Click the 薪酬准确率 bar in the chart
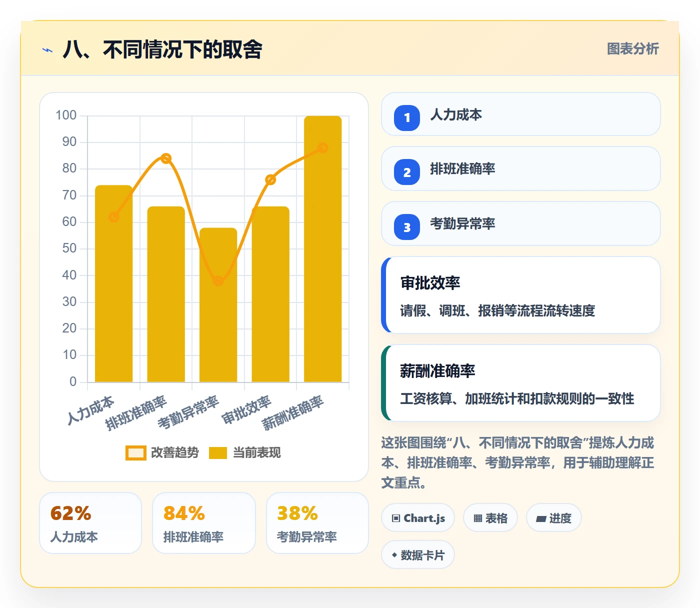700x608 pixels. 323,249
